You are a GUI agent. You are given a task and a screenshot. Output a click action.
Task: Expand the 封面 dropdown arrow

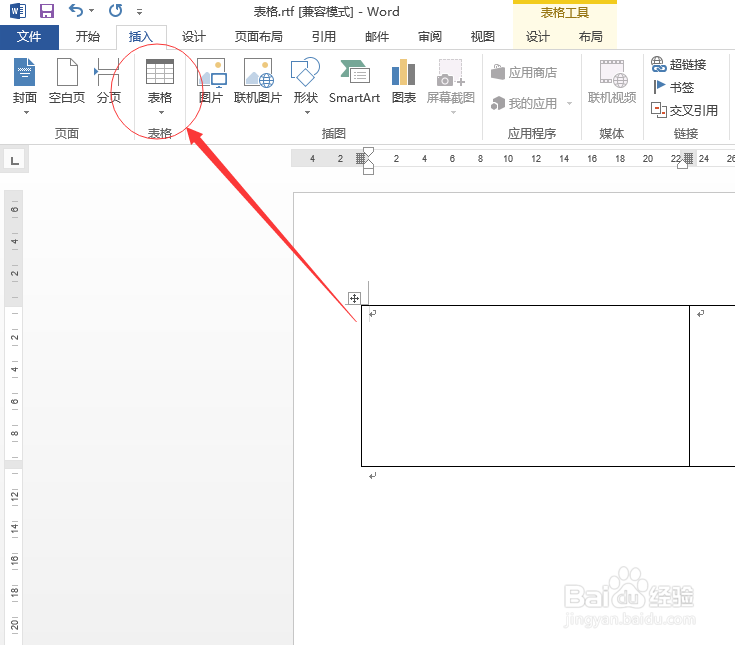(x=26, y=112)
